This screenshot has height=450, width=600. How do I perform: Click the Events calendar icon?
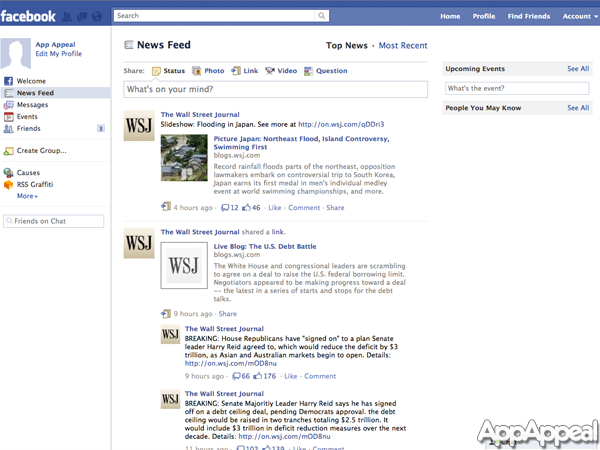pos(8,117)
